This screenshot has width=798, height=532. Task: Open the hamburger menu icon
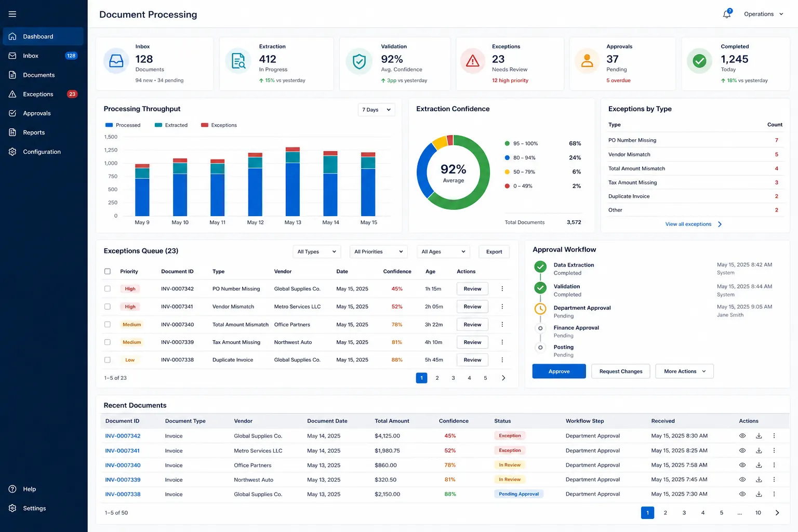click(x=12, y=14)
